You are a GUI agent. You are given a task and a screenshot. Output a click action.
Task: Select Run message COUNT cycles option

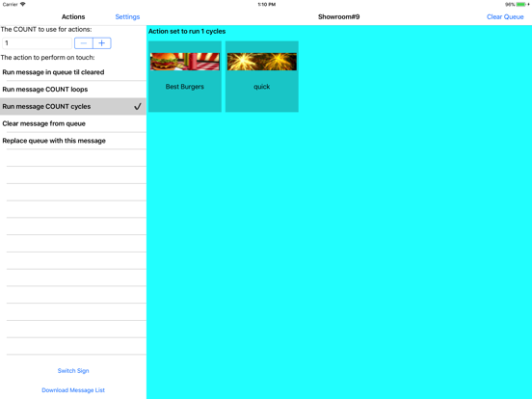coord(73,107)
